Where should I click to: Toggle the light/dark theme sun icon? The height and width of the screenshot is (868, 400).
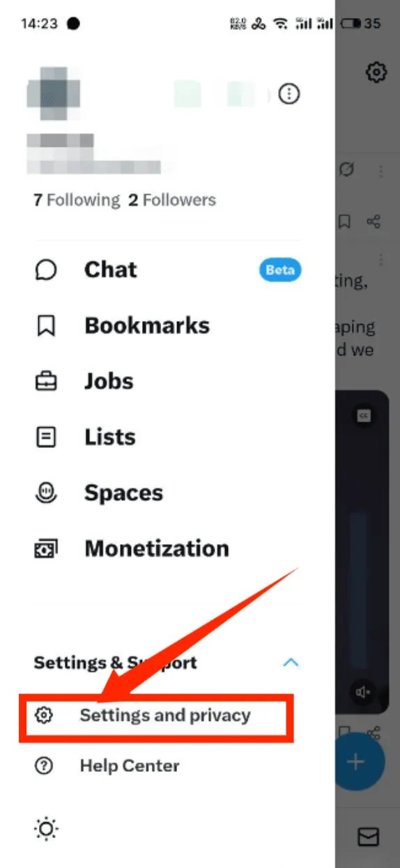tap(46, 828)
